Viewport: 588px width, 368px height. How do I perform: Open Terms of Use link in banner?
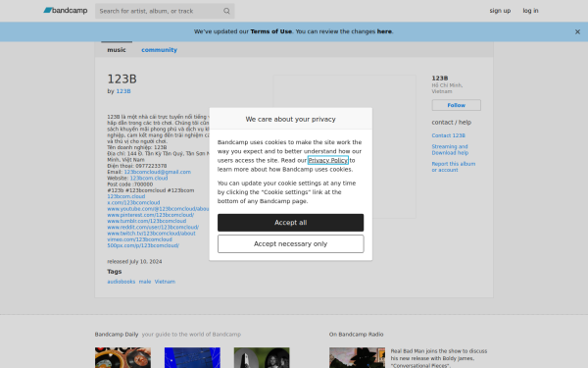pyautogui.click(x=270, y=31)
